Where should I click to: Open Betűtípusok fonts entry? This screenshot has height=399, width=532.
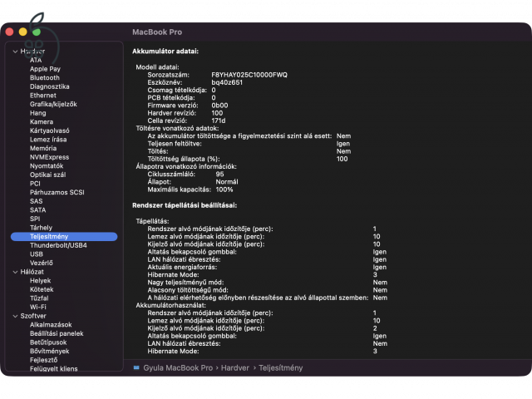(48, 342)
